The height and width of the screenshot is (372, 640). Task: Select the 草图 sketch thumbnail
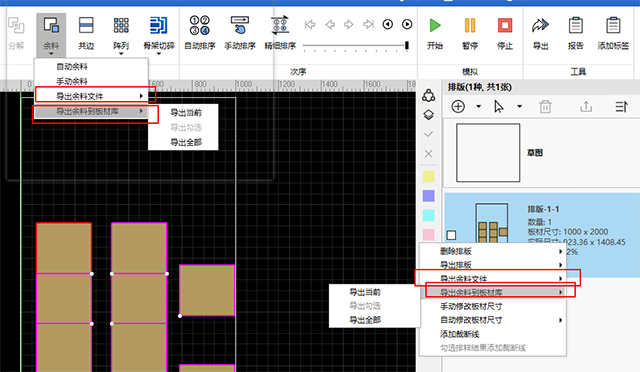pyautogui.click(x=488, y=153)
